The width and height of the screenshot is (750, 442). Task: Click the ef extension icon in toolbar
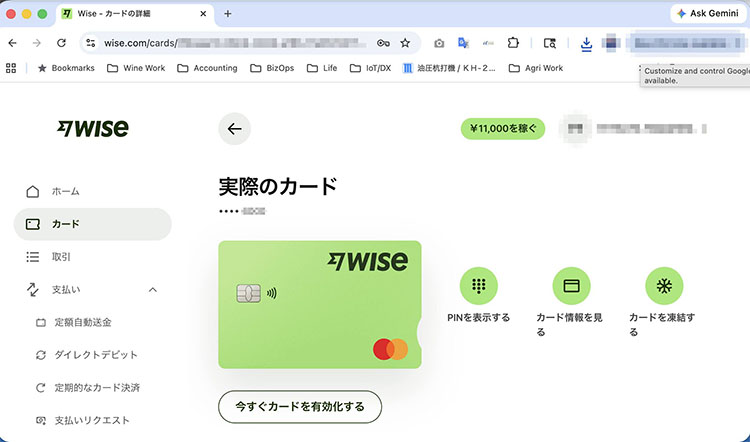pyautogui.click(x=488, y=43)
